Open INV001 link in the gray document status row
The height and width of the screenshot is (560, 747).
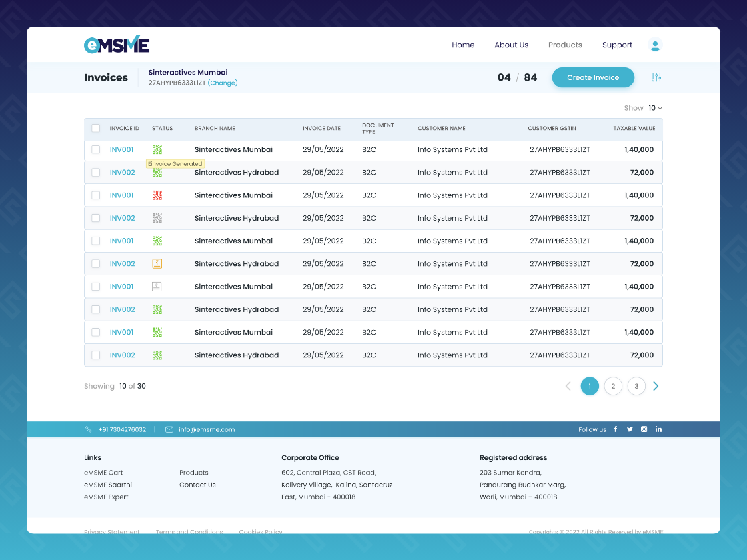coord(121,287)
